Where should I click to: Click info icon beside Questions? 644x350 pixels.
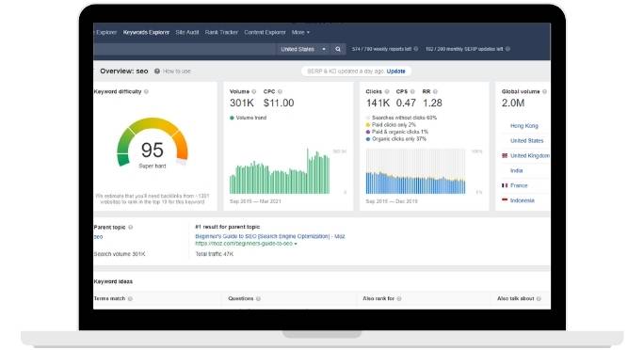pos(258,299)
